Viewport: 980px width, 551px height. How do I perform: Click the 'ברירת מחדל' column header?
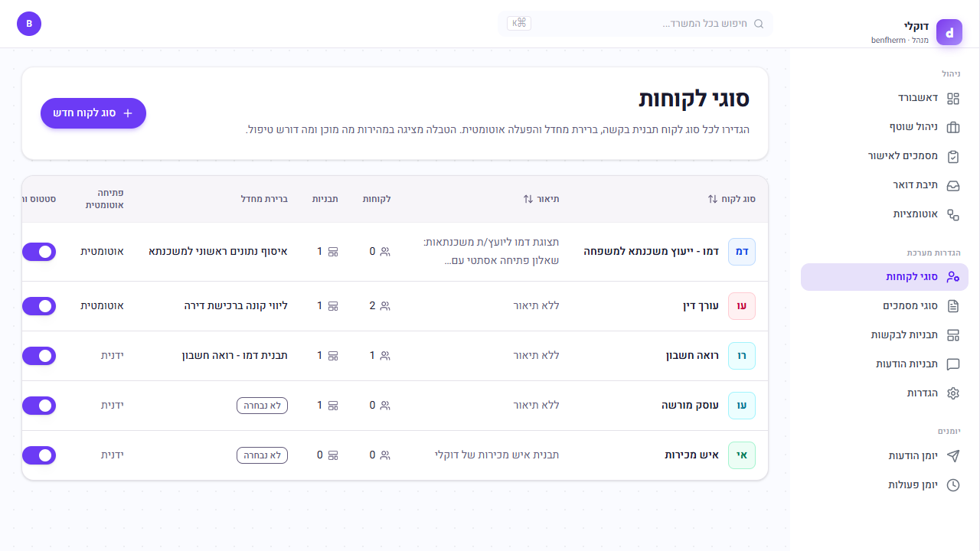coord(264,199)
